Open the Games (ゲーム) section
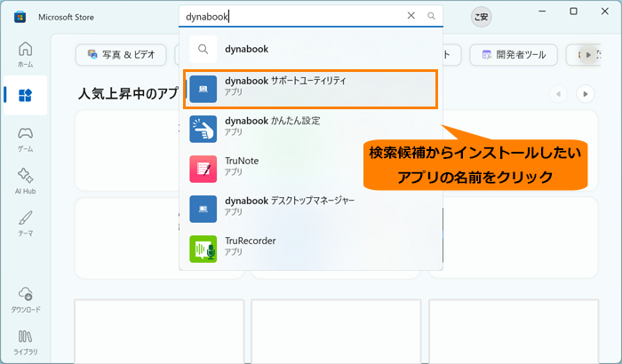The image size is (622, 364). click(x=26, y=139)
